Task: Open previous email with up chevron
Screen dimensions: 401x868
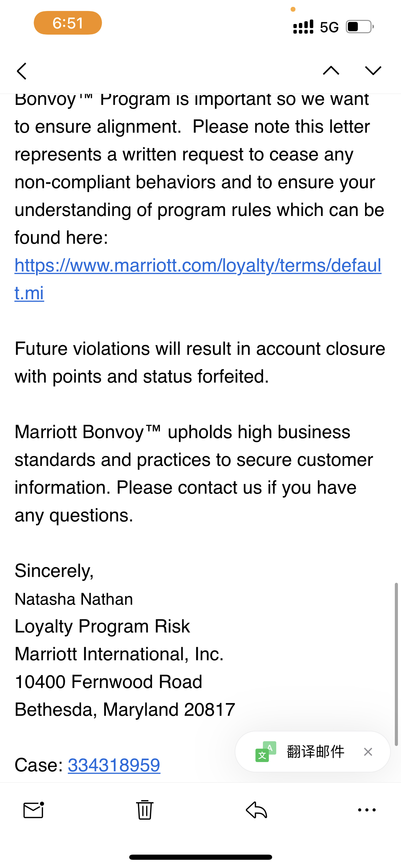Action: click(331, 70)
